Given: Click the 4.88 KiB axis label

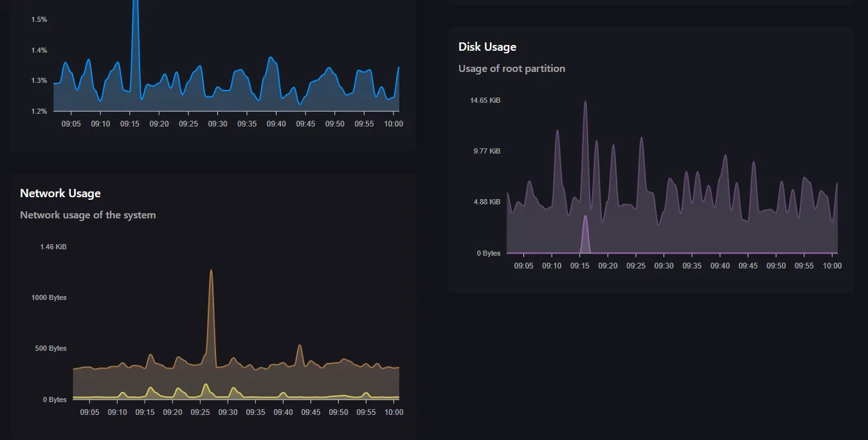Looking at the screenshot, I should tap(487, 202).
